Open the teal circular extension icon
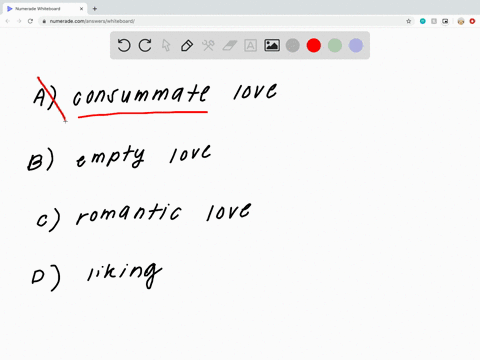The height and width of the screenshot is (360, 480). click(x=423, y=21)
